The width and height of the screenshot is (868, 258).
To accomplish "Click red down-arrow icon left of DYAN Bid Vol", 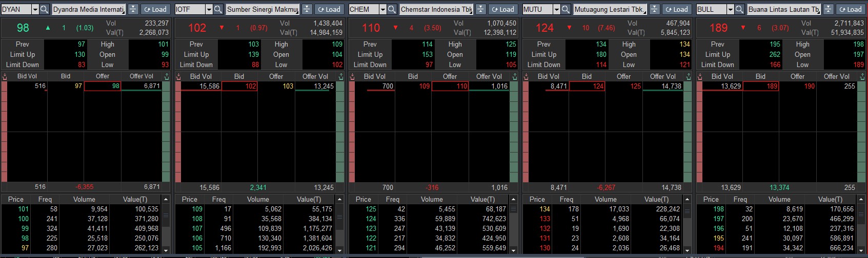I will [5, 76].
